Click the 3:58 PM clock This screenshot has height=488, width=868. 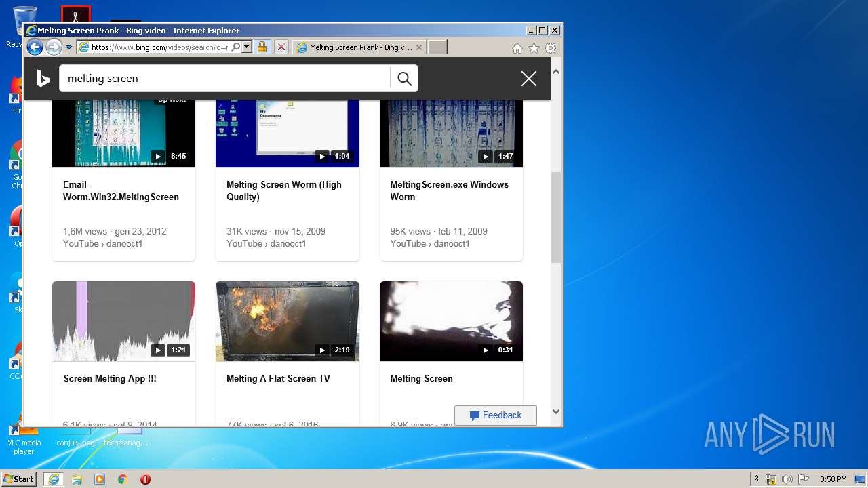pos(833,479)
